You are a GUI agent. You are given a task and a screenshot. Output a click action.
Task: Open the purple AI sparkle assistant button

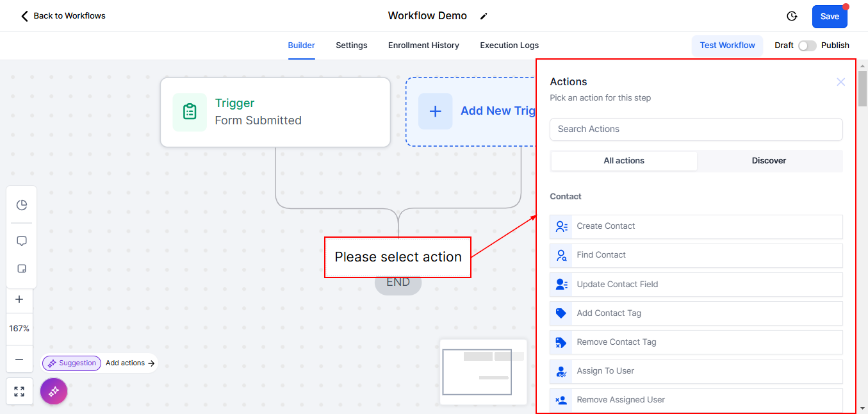(54, 391)
